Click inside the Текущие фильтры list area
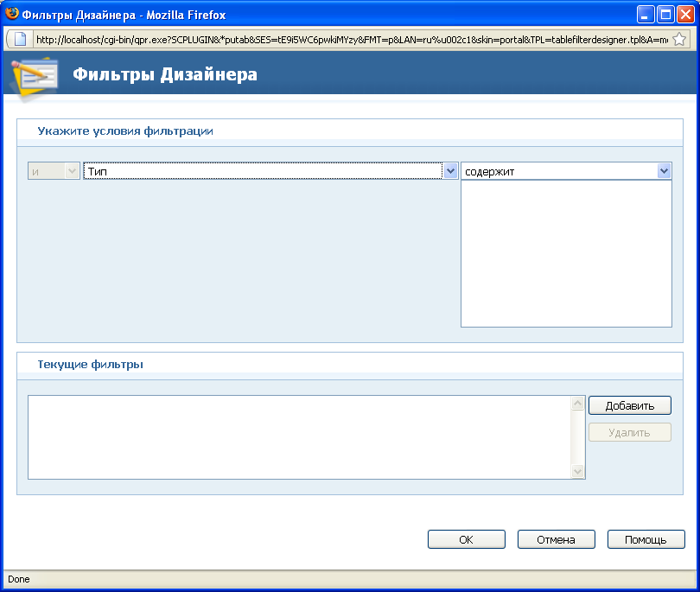This screenshot has width=700, height=592. pos(300,437)
